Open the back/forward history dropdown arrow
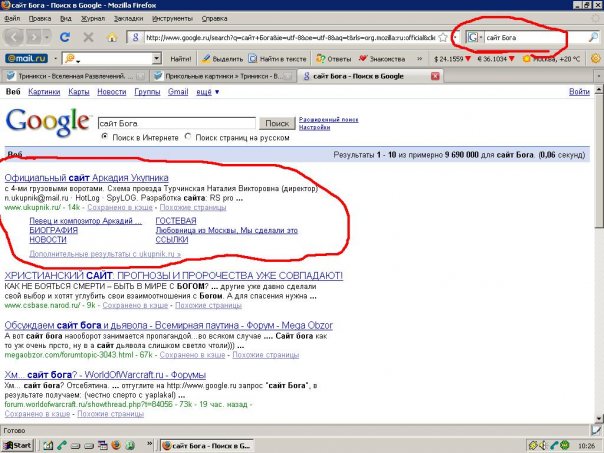 pyautogui.click(x=47, y=37)
